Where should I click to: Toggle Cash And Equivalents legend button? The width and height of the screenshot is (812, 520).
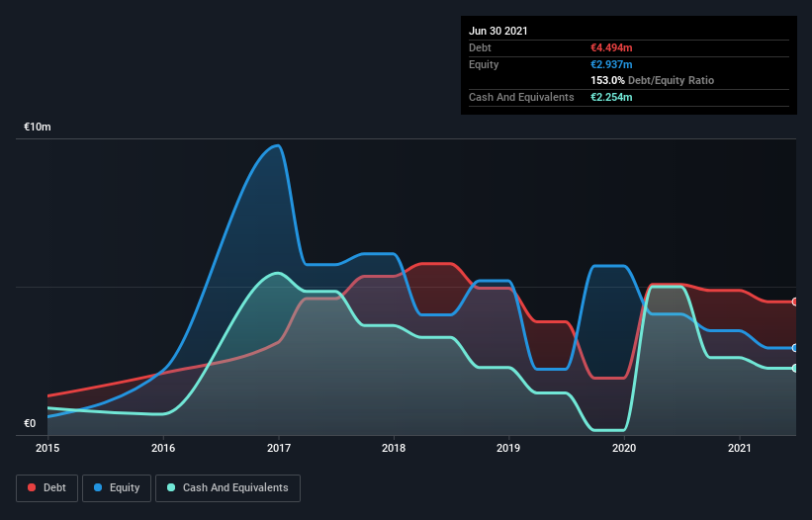(x=227, y=488)
